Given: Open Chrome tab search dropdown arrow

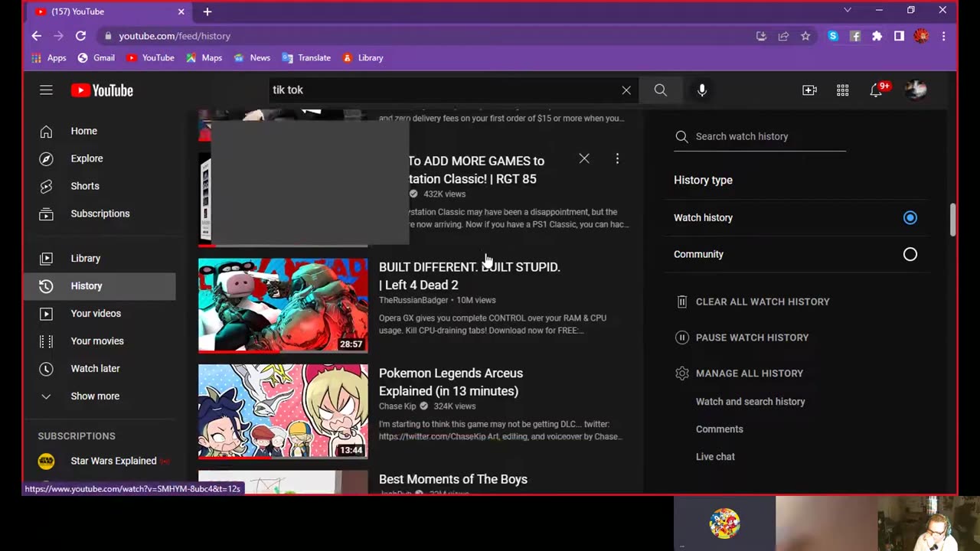Looking at the screenshot, I should pyautogui.click(x=848, y=11).
